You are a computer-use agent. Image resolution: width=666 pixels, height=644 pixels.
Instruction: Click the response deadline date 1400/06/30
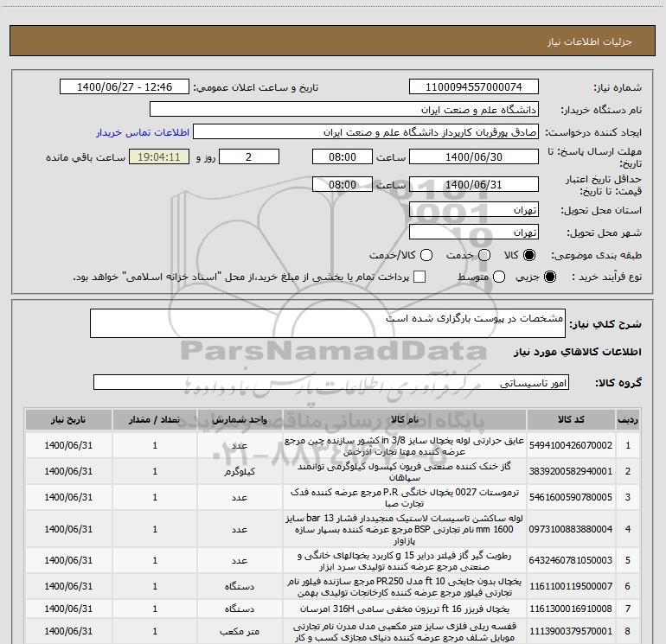(x=474, y=156)
